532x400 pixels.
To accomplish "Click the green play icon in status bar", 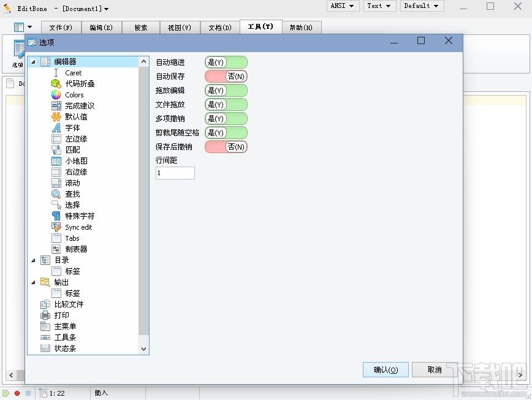I will (x=5, y=394).
